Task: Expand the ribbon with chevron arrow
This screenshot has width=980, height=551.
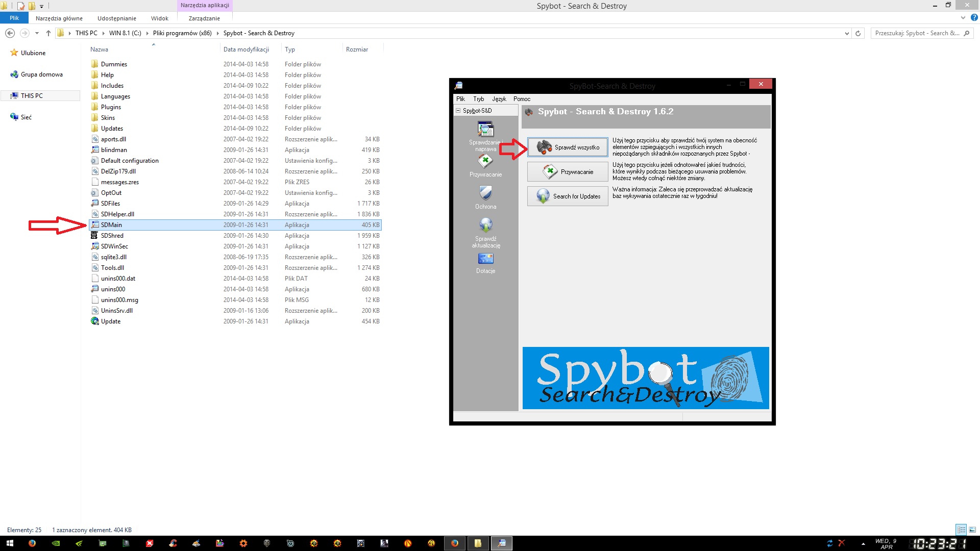Action: (963, 18)
